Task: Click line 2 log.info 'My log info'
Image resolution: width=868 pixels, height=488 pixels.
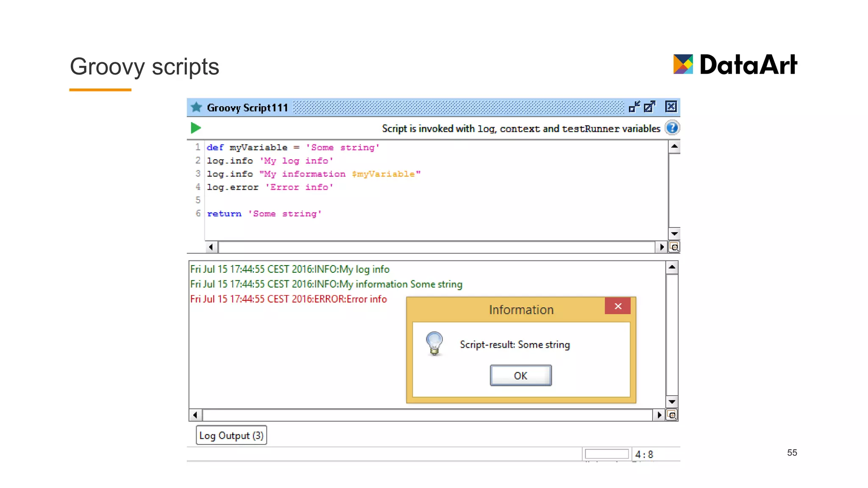Action: tap(270, 161)
